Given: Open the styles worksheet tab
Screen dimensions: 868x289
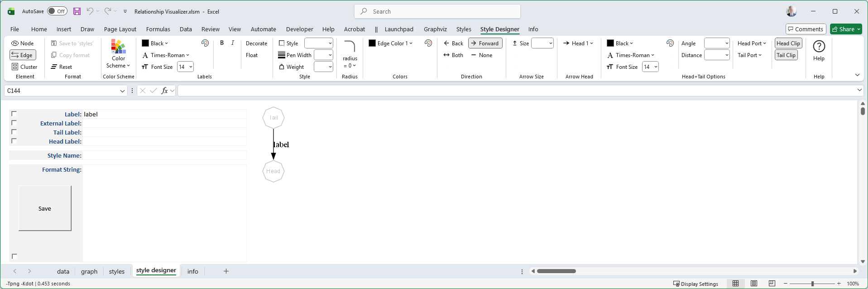Looking at the screenshot, I should pyautogui.click(x=116, y=271).
